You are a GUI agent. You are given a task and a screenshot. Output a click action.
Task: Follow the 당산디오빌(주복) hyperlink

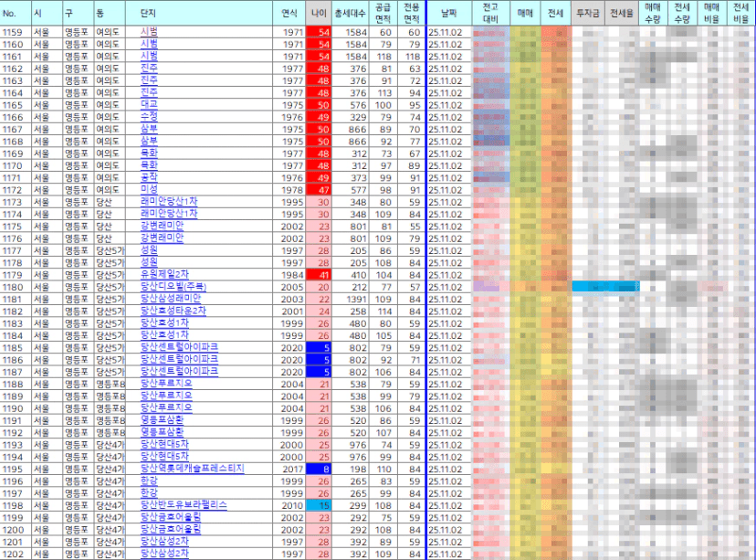pyautogui.click(x=173, y=287)
